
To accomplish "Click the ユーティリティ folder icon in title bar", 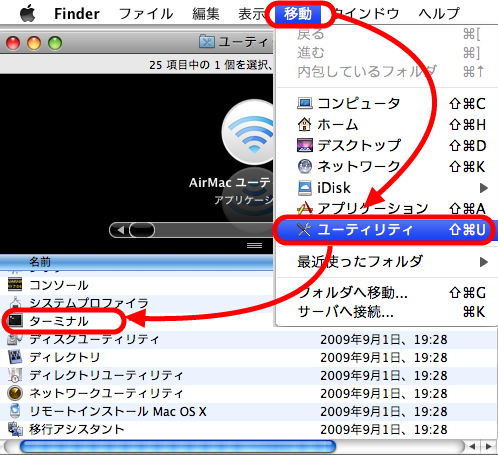I will click(x=207, y=42).
